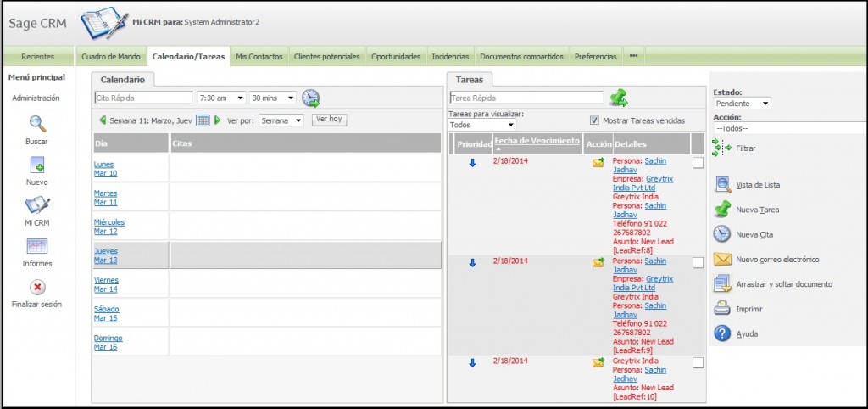Sort by Prioridad column header
This screenshot has height=409, width=868.
coord(475,144)
